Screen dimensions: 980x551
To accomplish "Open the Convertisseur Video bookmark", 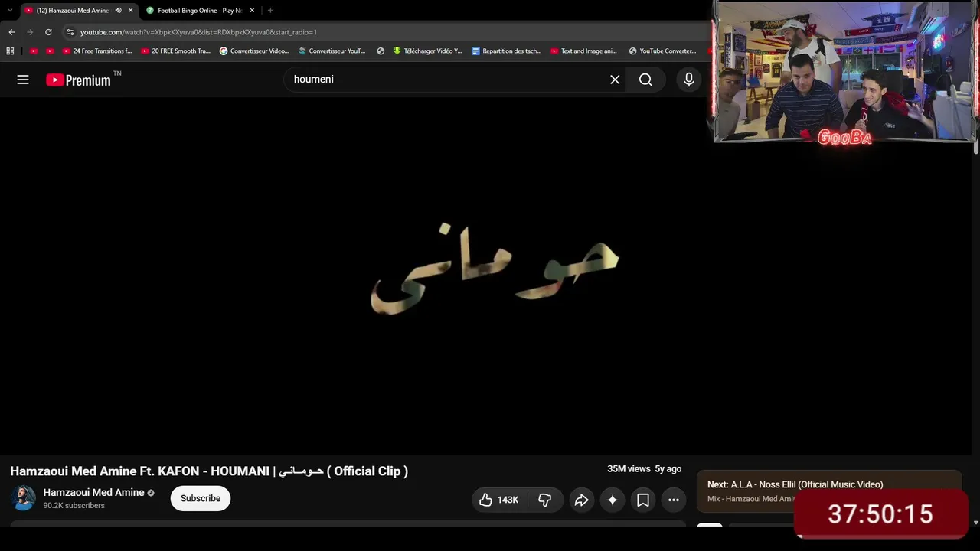I will pyautogui.click(x=254, y=51).
